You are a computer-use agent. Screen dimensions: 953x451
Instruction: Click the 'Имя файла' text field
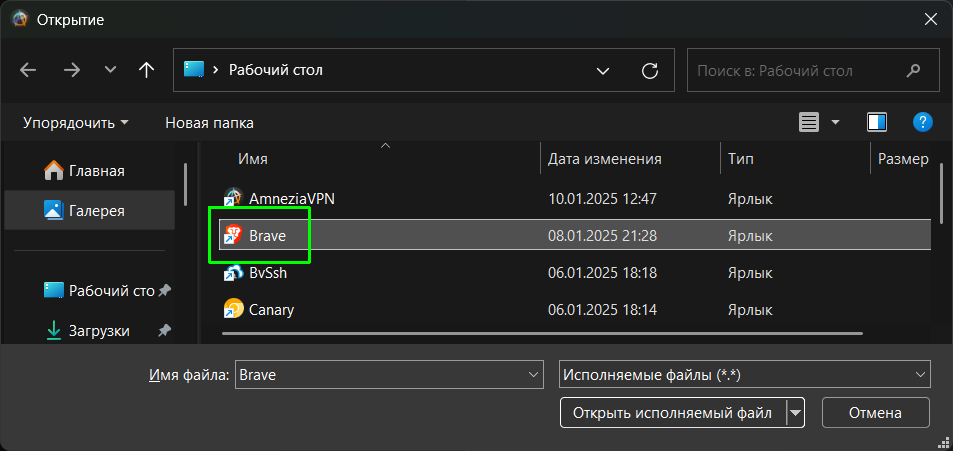coord(389,375)
